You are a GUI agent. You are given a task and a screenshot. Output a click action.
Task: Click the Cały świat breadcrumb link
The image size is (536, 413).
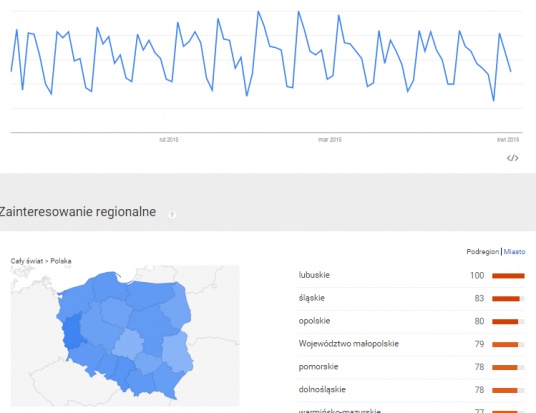(27, 261)
